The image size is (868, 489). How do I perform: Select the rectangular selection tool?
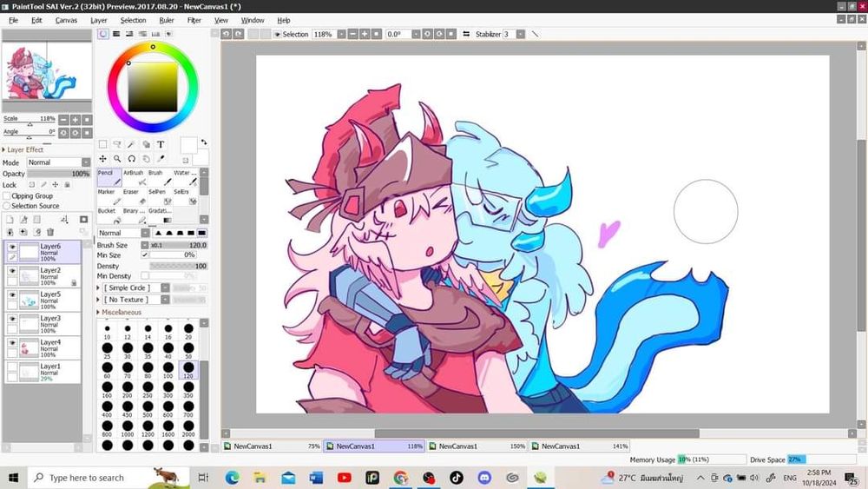coord(103,144)
